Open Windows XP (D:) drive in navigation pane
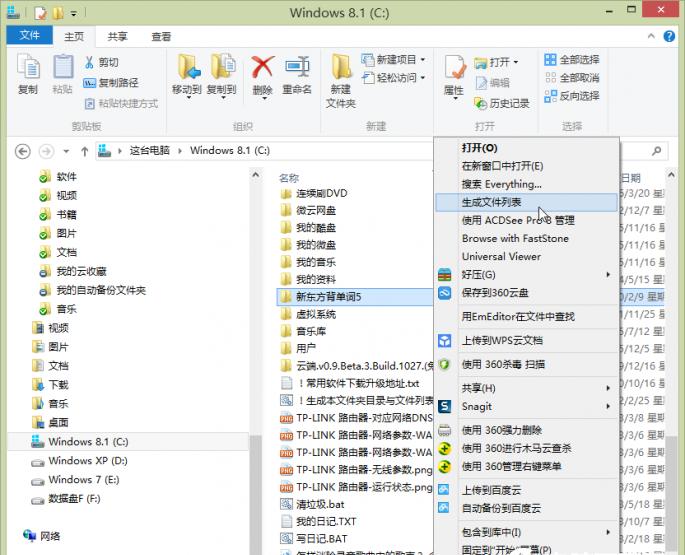The height and width of the screenshot is (555, 685). [87, 461]
